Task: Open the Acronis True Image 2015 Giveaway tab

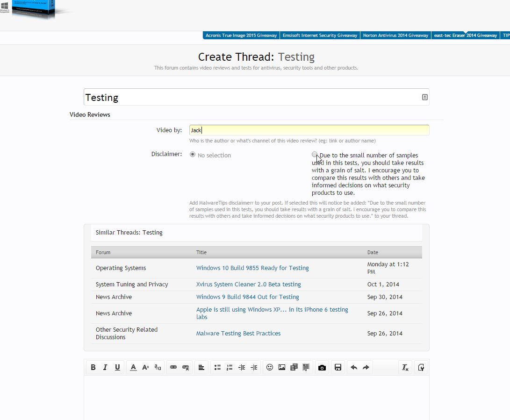Action: (x=241, y=36)
